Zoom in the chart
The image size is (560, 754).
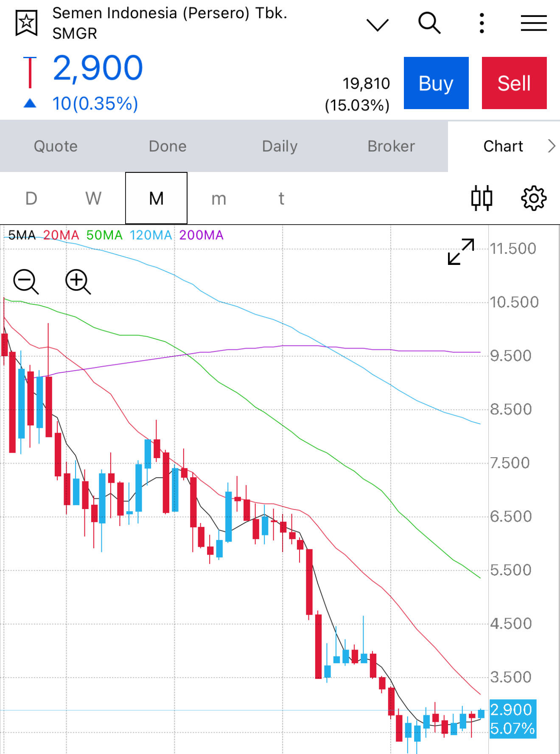pos(78,281)
